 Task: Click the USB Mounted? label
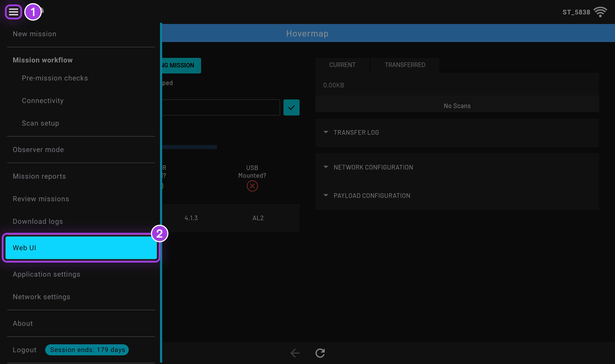tap(252, 172)
